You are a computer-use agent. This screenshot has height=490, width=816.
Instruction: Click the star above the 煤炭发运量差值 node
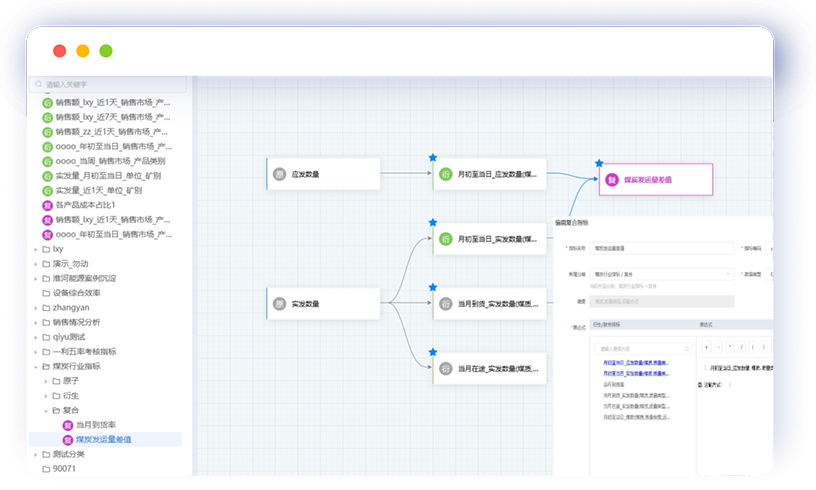coord(599,162)
